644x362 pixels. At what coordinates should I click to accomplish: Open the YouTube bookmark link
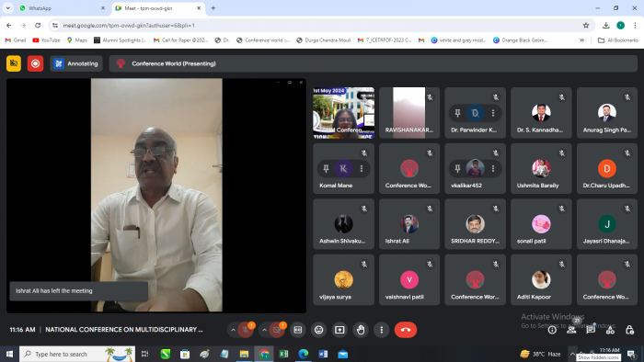click(46, 40)
